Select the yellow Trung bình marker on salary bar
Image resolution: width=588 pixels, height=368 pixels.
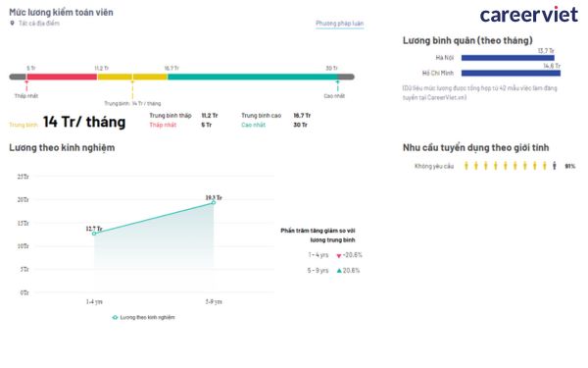coord(132,88)
